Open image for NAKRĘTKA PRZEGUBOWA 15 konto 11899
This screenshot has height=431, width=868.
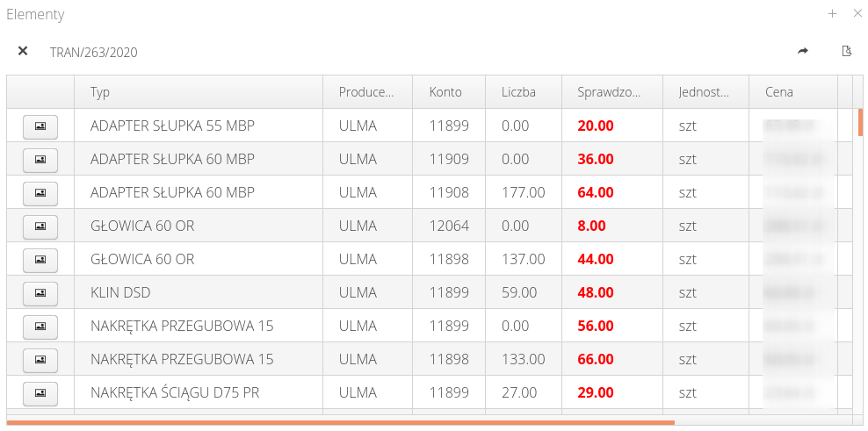coord(40,326)
